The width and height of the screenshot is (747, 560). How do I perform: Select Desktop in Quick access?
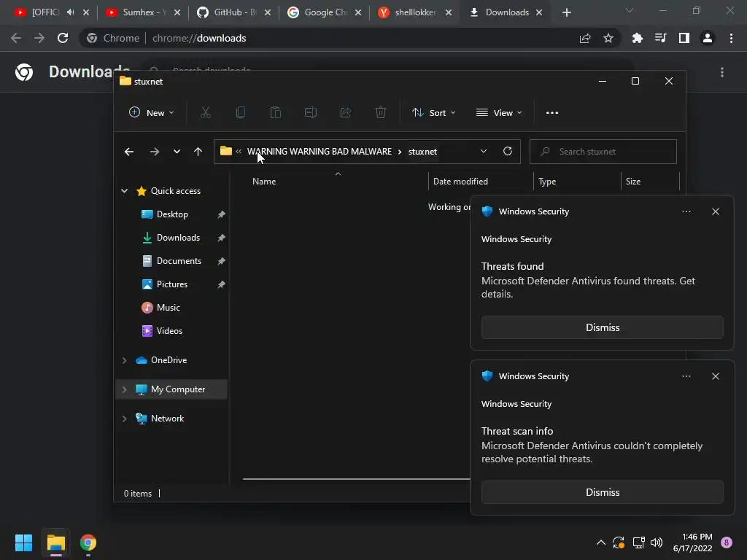point(172,214)
